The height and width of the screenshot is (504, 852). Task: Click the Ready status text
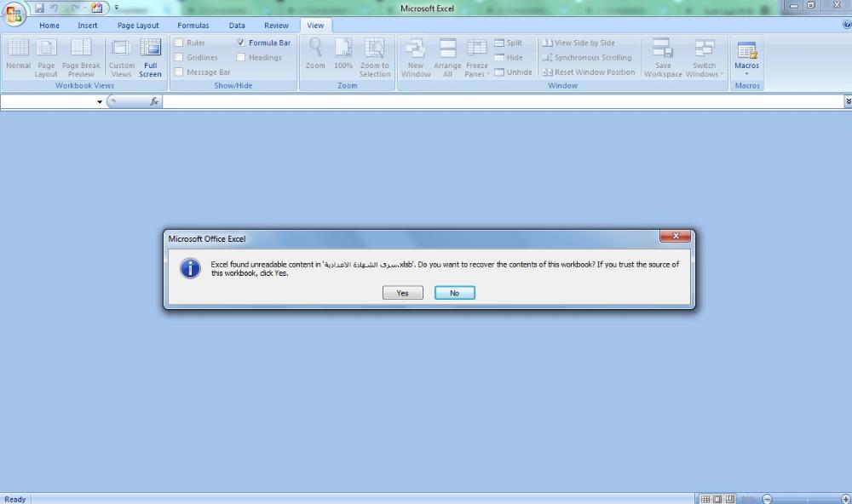pos(15,499)
